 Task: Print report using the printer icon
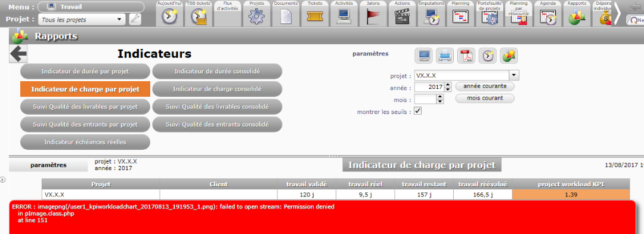(445, 55)
